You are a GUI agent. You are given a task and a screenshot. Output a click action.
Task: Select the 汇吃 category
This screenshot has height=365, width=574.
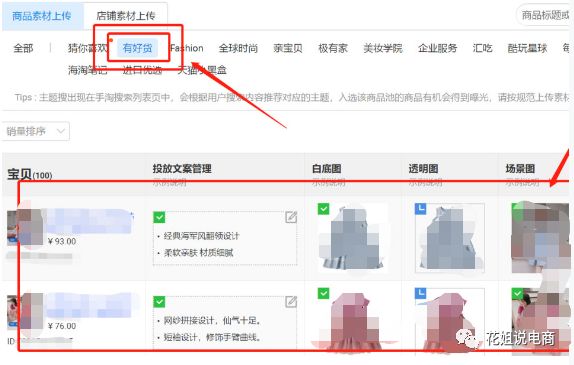click(x=482, y=48)
